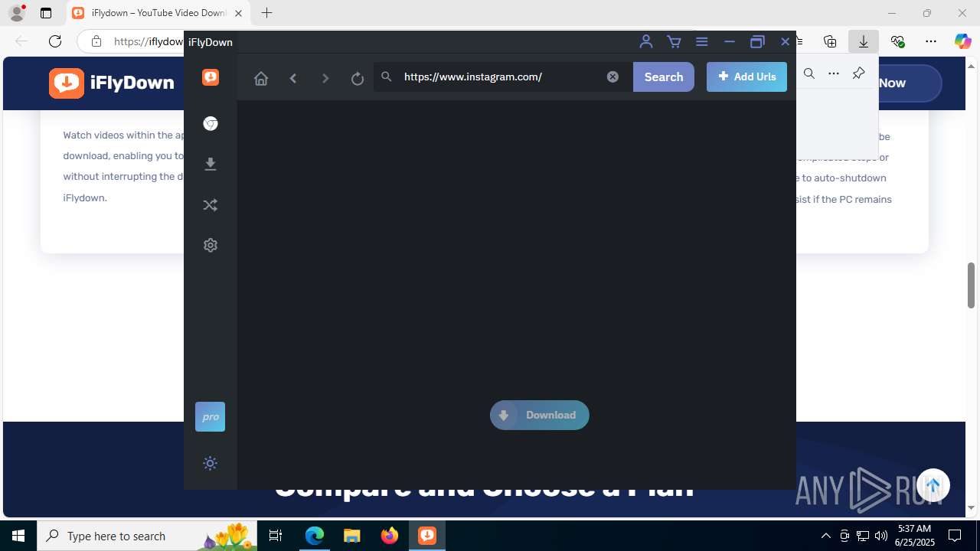Open Copilot icon in Edge

(963, 41)
